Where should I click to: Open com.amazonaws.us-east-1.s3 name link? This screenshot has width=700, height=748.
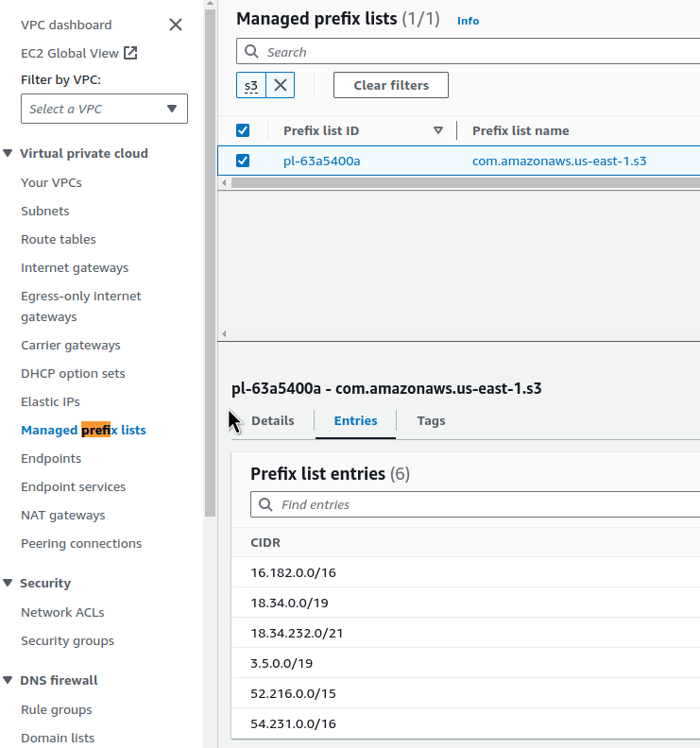(x=559, y=161)
